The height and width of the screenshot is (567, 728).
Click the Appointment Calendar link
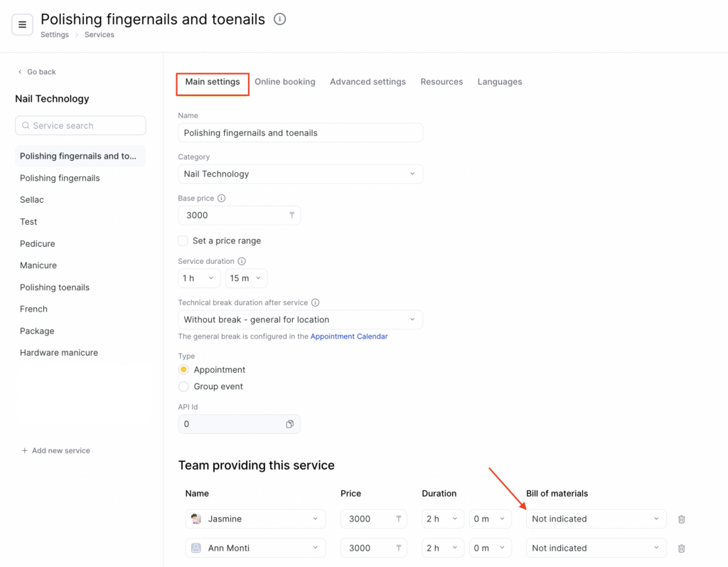tap(349, 337)
